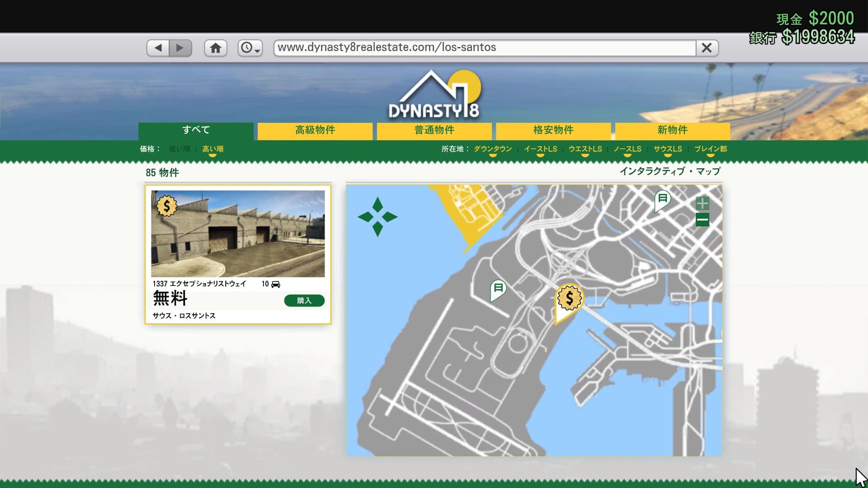Viewport: 868px width, 488px height.
Task: Sort prices by 低い順
Action: [179, 149]
